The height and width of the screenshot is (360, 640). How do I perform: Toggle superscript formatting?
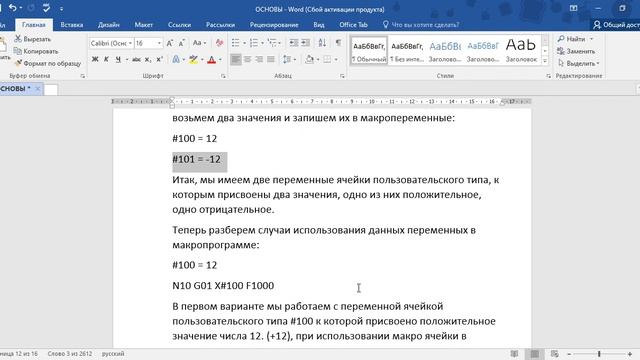160,60
